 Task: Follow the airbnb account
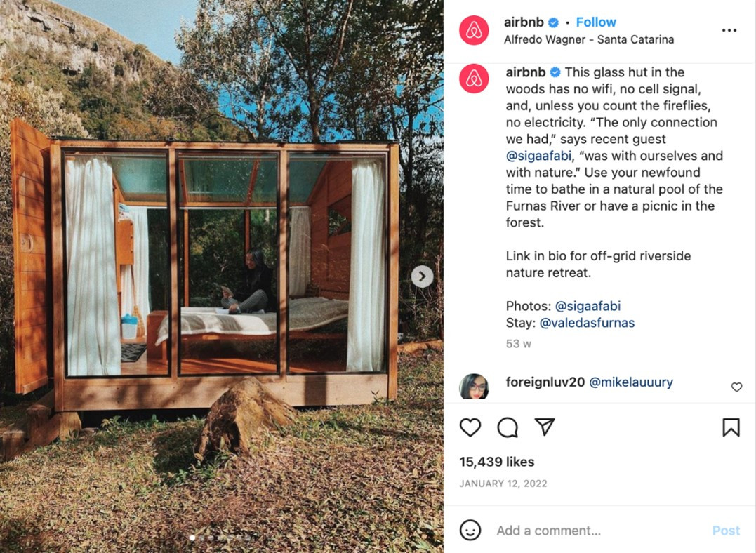pyautogui.click(x=596, y=22)
